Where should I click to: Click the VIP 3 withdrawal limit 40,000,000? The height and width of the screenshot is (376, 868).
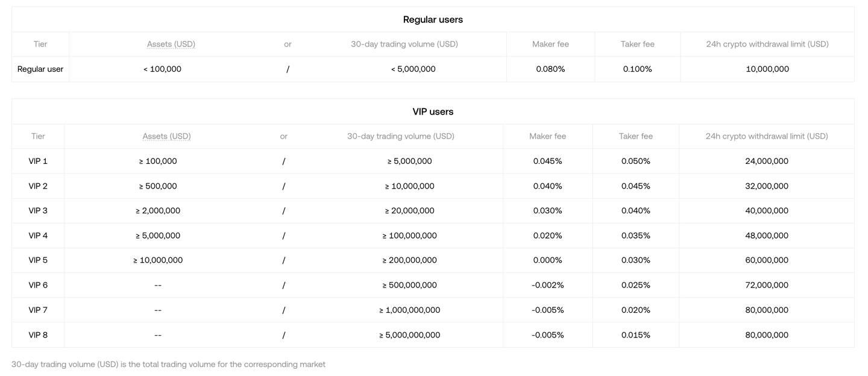coord(766,211)
